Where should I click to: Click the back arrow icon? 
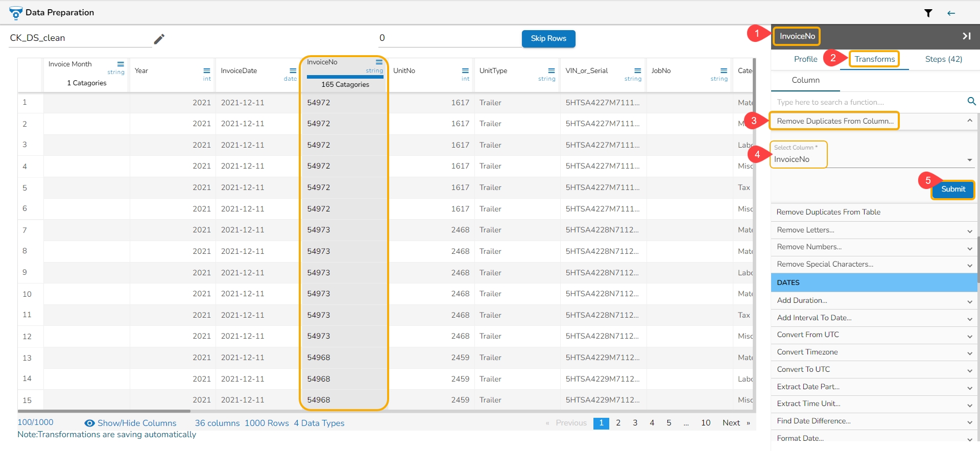click(x=951, y=13)
